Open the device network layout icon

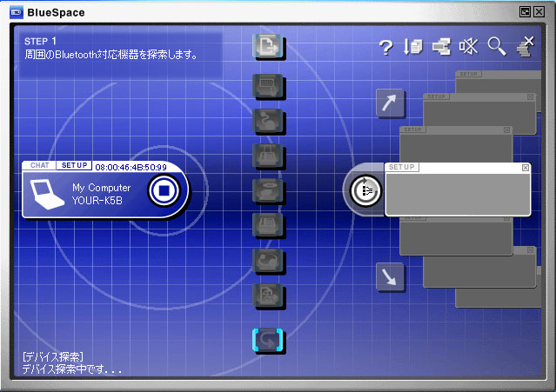[441, 48]
